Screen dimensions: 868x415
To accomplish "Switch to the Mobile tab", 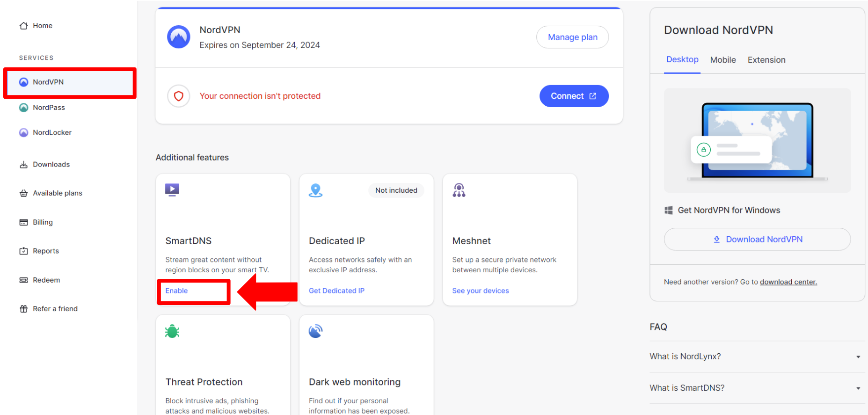I will [723, 60].
